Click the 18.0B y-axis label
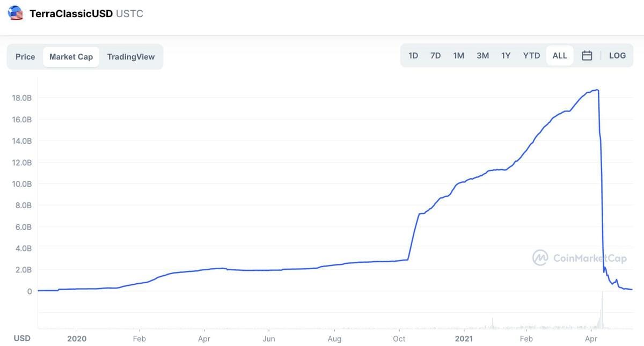This screenshot has height=346, width=644. click(21, 98)
